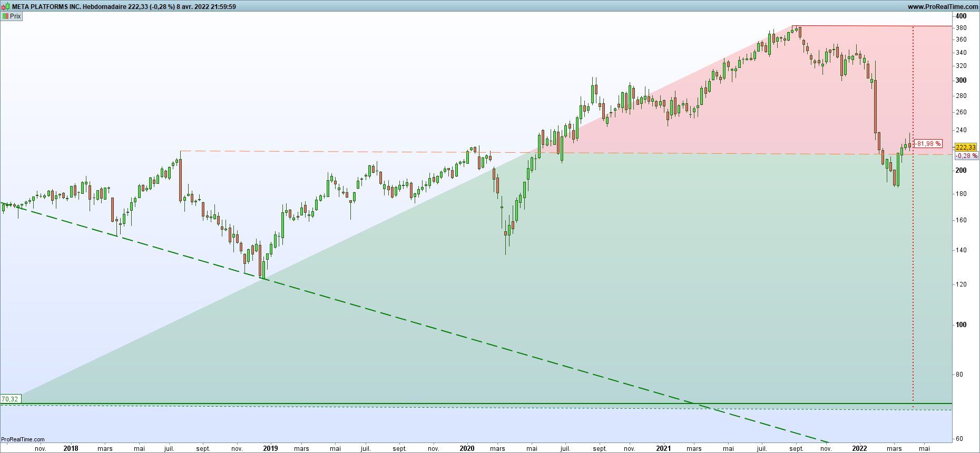This screenshot has height=453, width=980.
Task: Click the 70,32 support level label
Action: pyautogui.click(x=10, y=399)
